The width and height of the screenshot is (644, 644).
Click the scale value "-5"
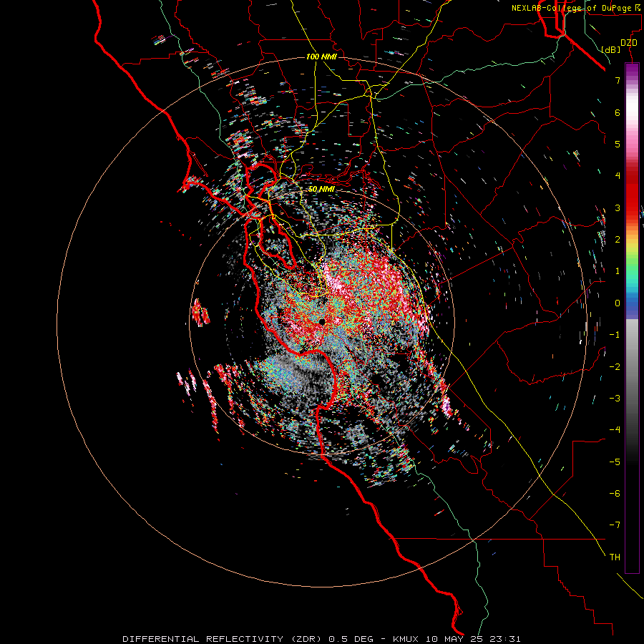click(615, 462)
